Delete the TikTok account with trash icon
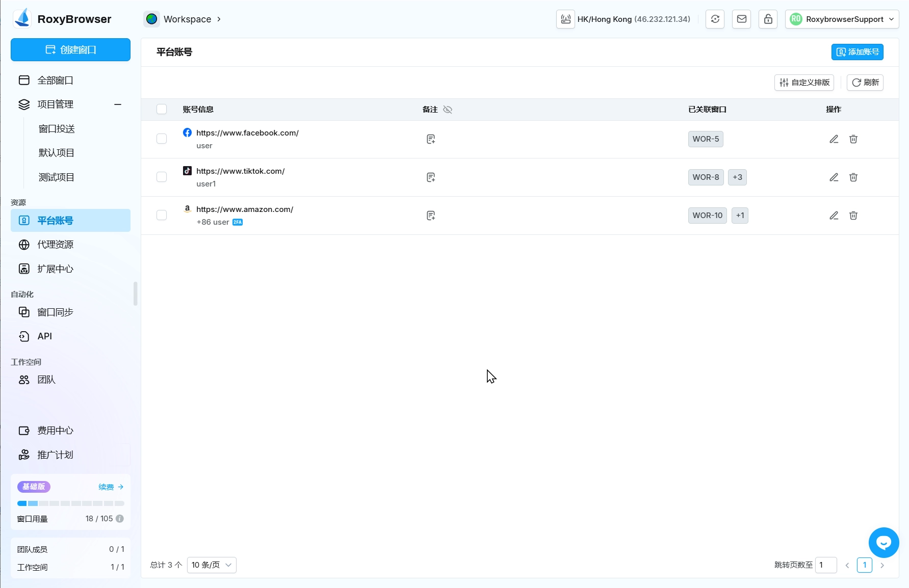 pos(853,177)
